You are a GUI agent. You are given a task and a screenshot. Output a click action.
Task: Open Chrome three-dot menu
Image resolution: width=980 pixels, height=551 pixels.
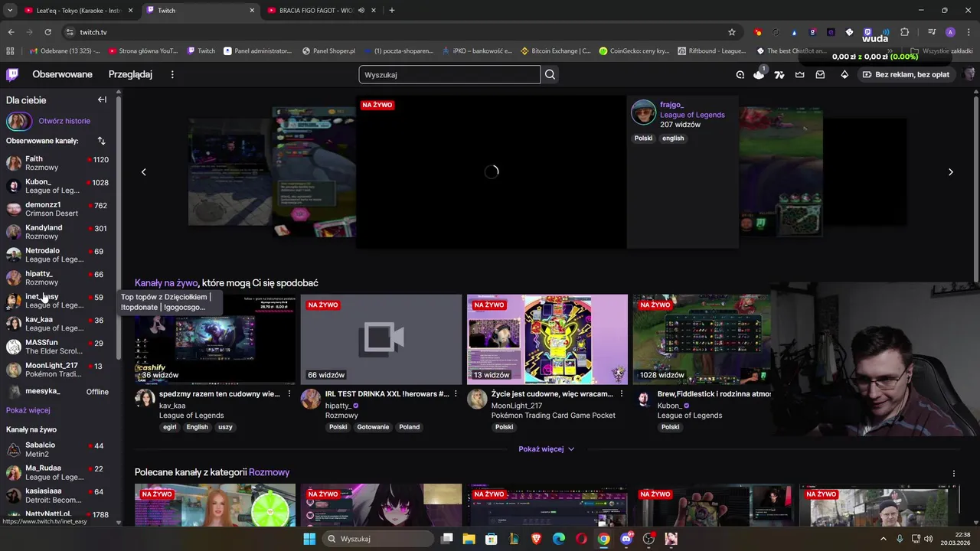coord(969,32)
